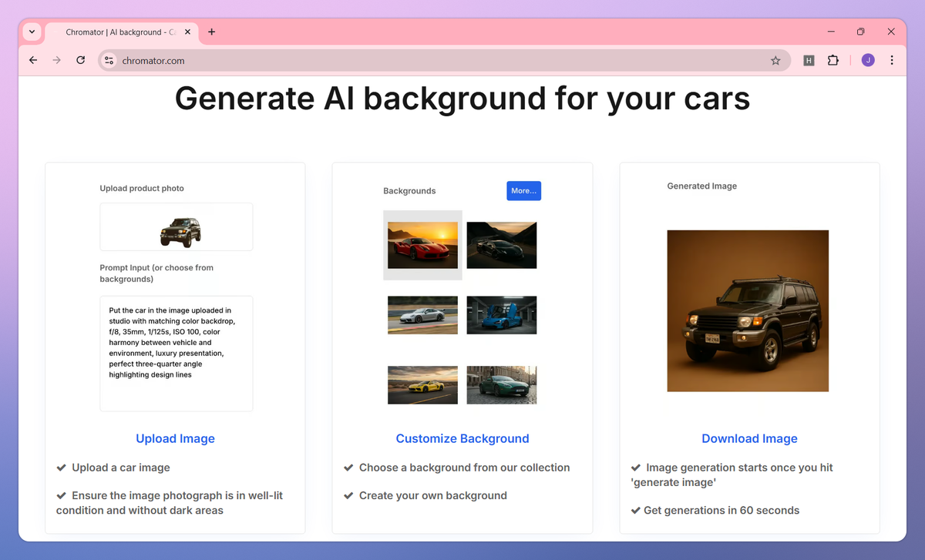Select the red car sunset background
Image resolution: width=925 pixels, height=560 pixels.
[422, 245]
